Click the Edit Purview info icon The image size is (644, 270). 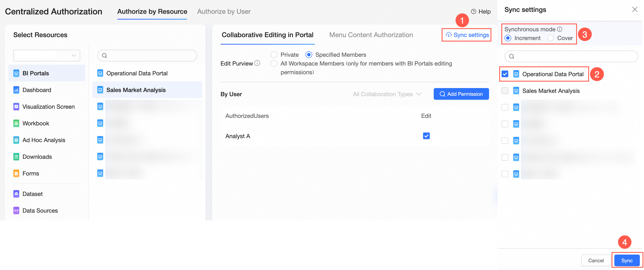click(257, 63)
